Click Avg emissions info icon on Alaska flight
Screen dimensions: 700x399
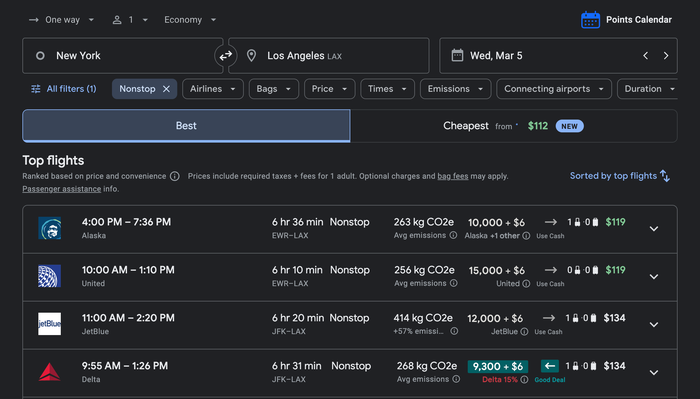(453, 235)
